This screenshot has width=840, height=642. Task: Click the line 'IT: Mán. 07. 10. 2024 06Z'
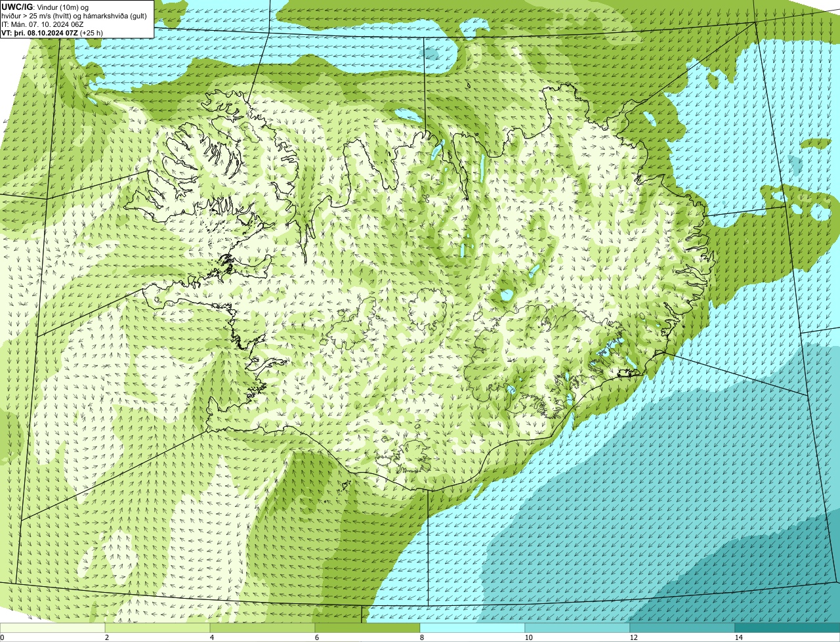(x=42, y=24)
